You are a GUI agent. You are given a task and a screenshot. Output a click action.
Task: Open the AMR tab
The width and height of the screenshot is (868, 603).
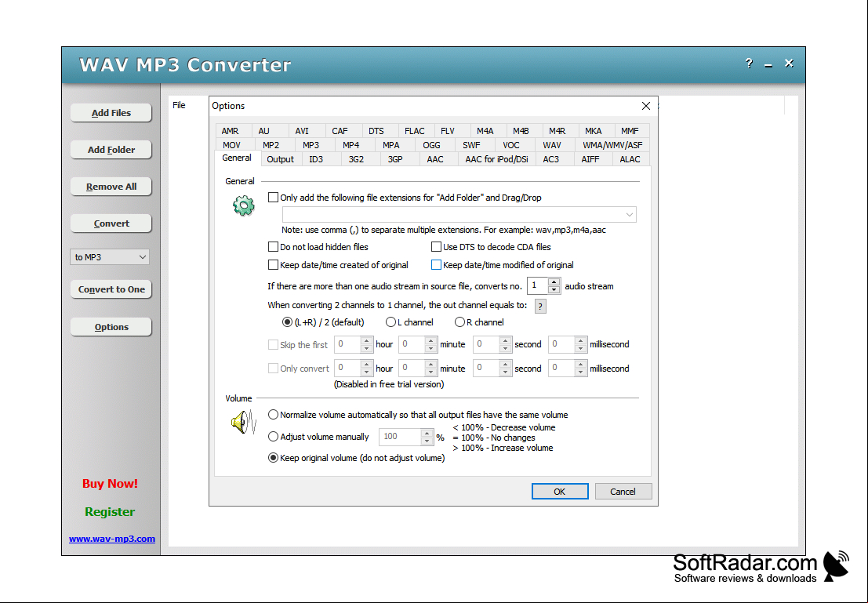[x=231, y=131]
